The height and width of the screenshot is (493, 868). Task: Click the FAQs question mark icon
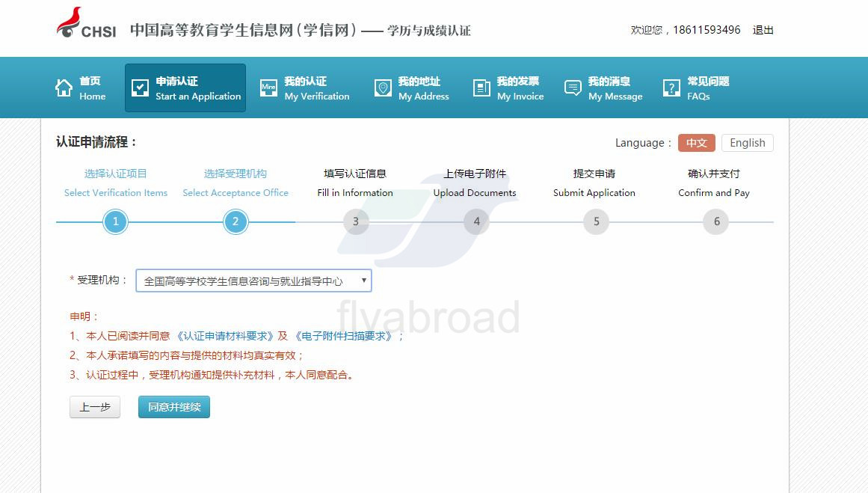point(671,88)
